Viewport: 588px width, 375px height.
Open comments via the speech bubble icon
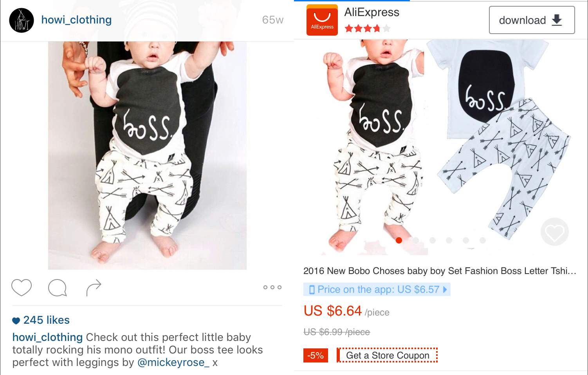click(57, 288)
